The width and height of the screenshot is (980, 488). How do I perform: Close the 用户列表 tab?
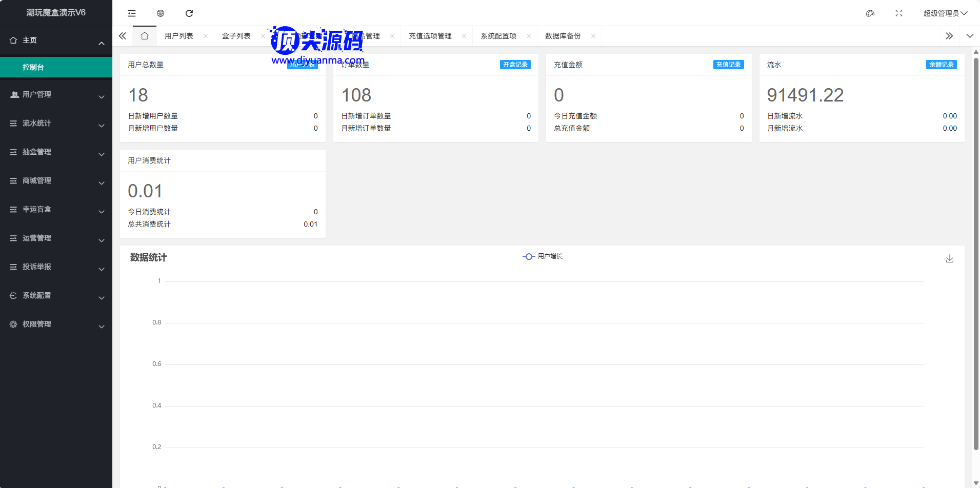pos(206,36)
